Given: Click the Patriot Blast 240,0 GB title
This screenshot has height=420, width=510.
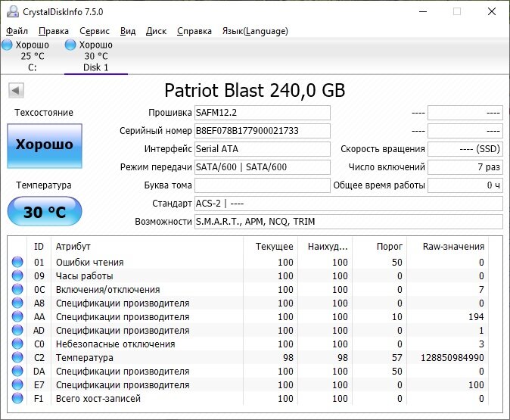Looking at the screenshot, I should click(255, 91).
